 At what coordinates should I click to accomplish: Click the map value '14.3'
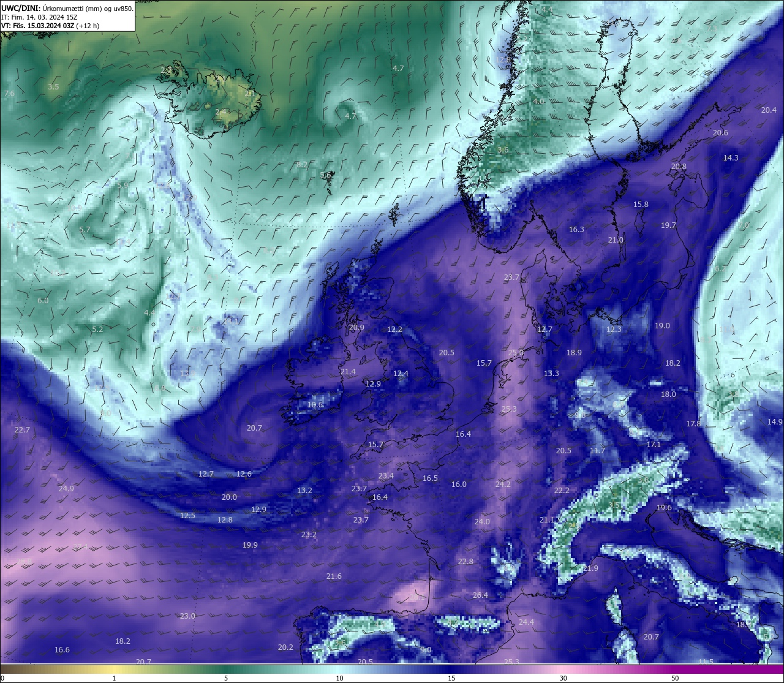tap(731, 158)
